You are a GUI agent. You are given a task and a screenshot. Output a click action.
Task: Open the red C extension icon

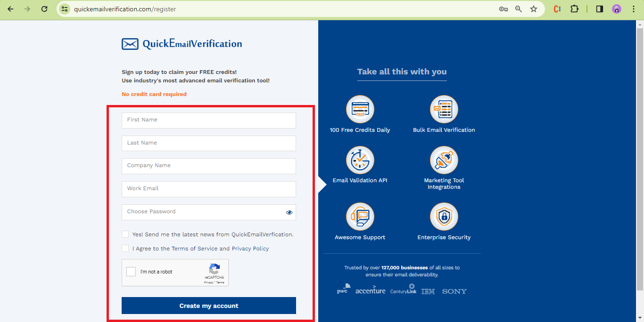pyautogui.click(x=557, y=9)
